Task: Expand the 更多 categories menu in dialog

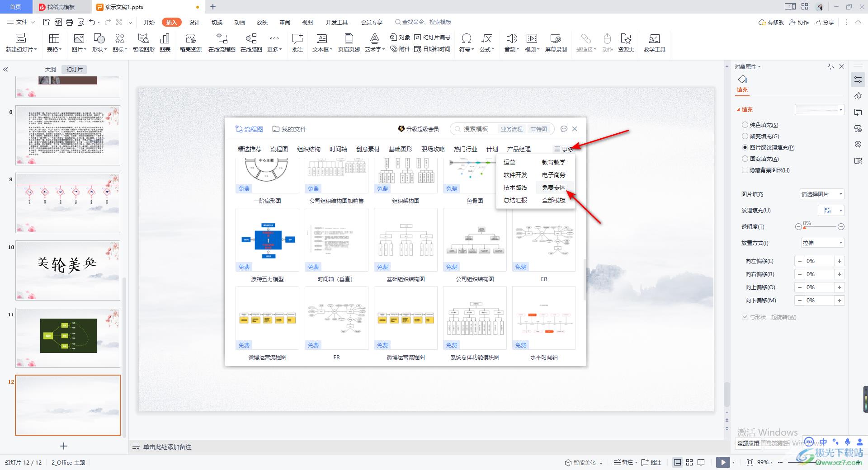Action: (564, 149)
